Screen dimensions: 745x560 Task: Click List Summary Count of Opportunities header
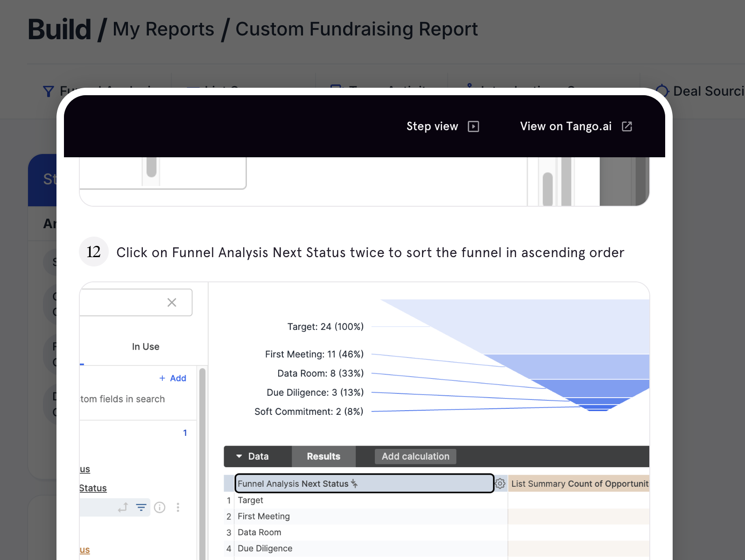(580, 483)
